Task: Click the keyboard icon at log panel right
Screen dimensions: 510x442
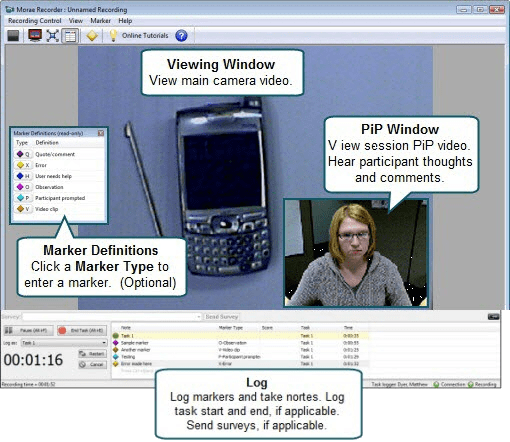Action: (x=493, y=317)
